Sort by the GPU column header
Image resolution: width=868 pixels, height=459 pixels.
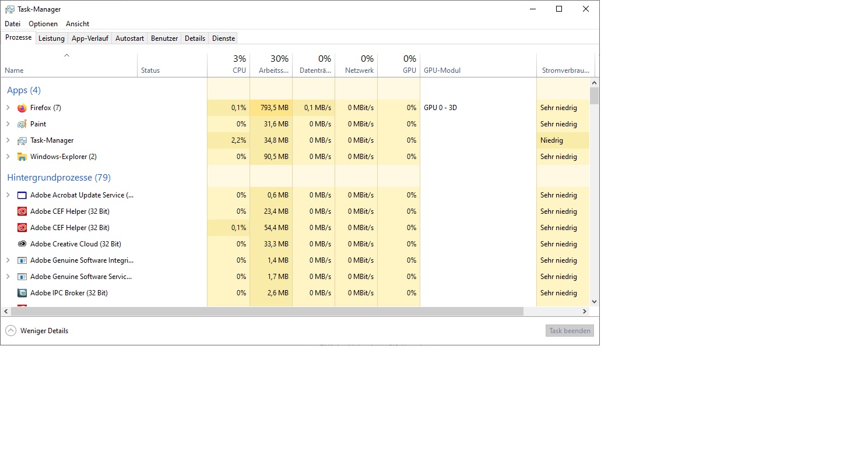399,65
